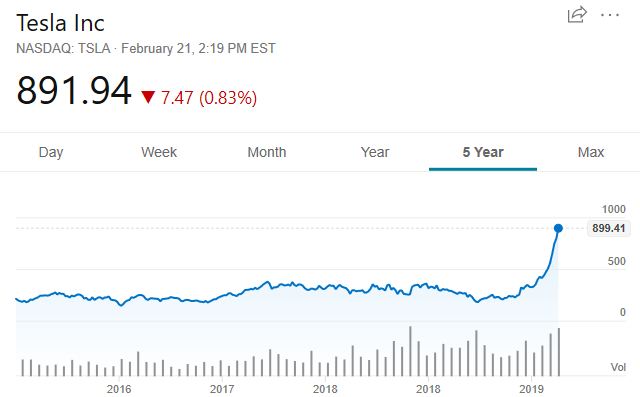Screen dimensions: 640x397
Task: Select the Month time range tab
Action: (x=267, y=152)
